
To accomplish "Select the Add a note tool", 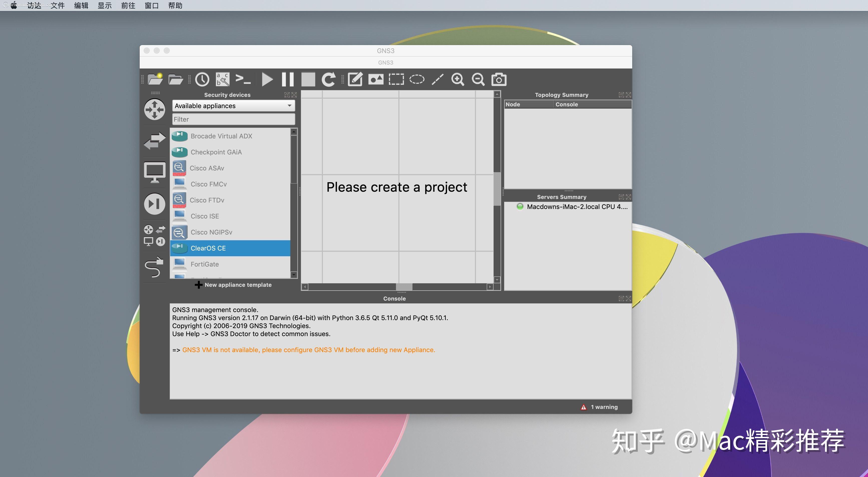I will (x=355, y=80).
